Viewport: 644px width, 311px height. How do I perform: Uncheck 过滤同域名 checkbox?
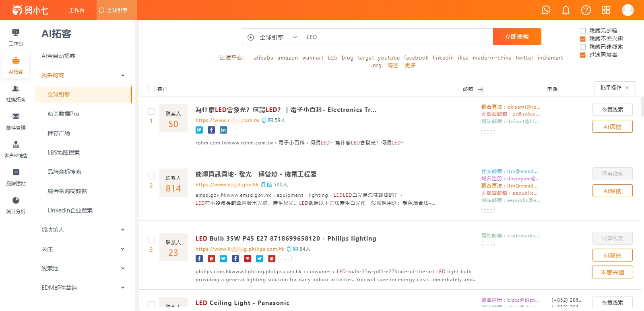pos(582,55)
